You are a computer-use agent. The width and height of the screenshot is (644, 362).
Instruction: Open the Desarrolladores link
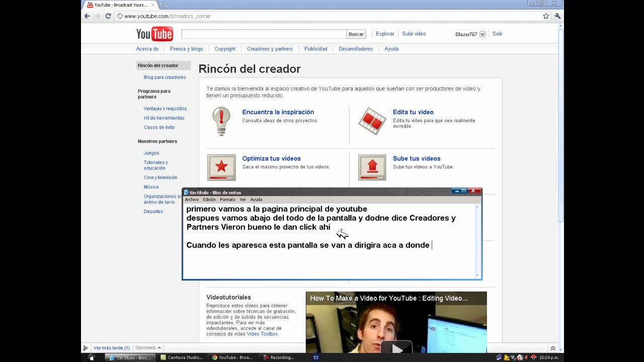coord(356,49)
